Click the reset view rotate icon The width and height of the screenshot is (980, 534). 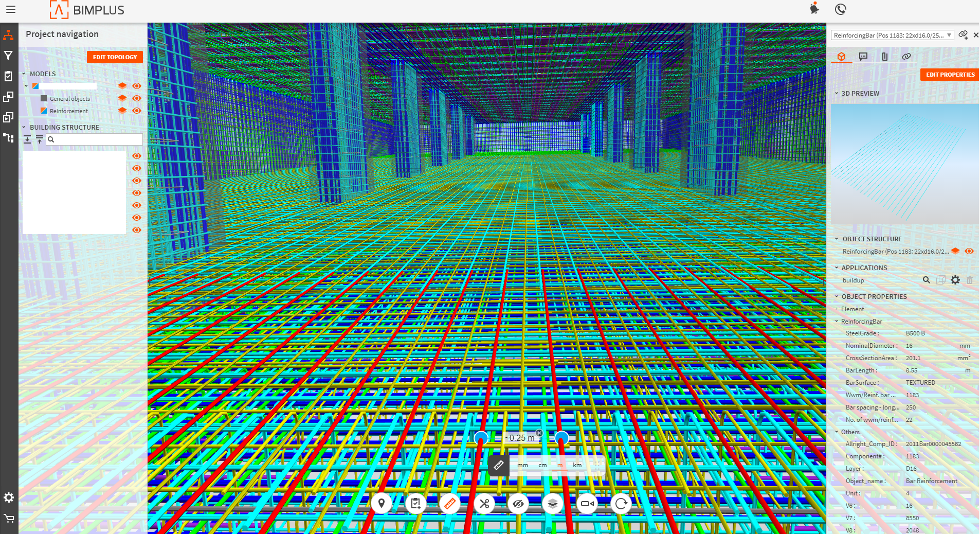[621, 504]
